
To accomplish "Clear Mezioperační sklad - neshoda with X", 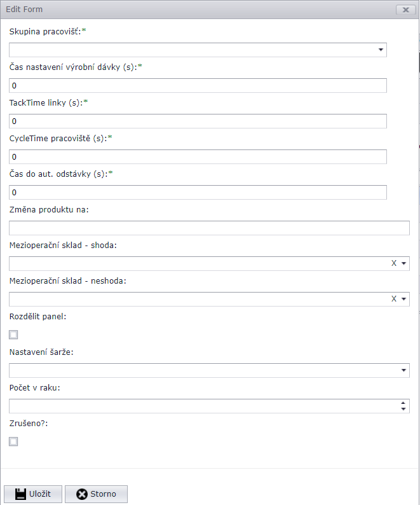I will point(394,299).
